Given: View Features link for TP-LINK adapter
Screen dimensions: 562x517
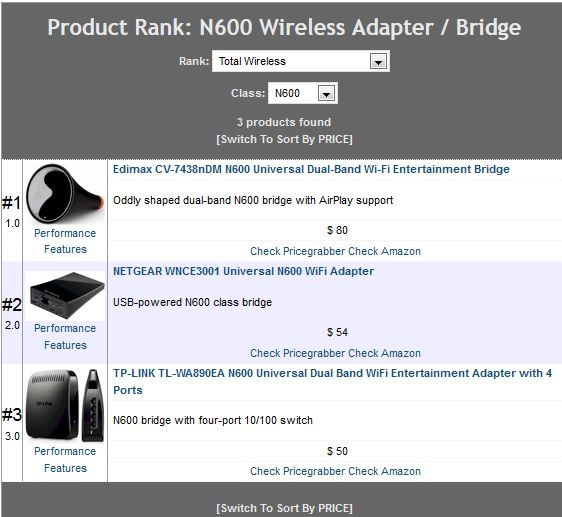Looking at the screenshot, I should click(65, 468).
